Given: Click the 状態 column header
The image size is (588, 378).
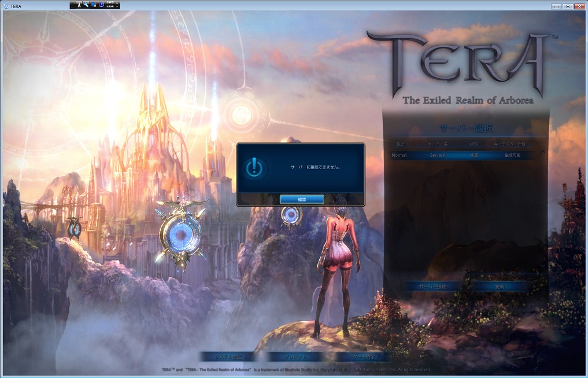Looking at the screenshot, I should (x=474, y=144).
